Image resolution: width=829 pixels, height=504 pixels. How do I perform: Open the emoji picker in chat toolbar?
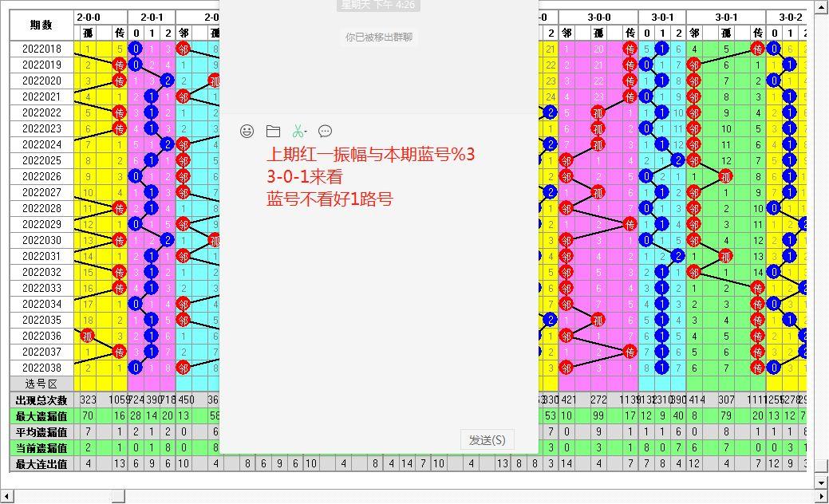247,131
